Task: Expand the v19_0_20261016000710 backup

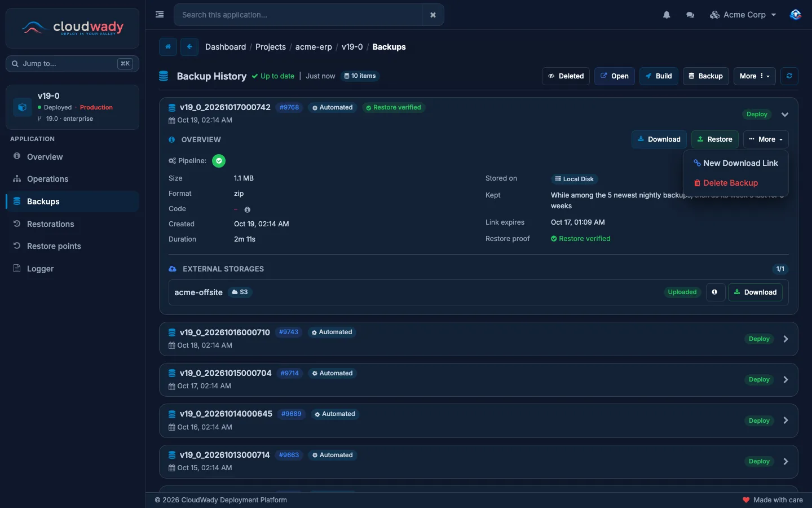Action: 785,339
